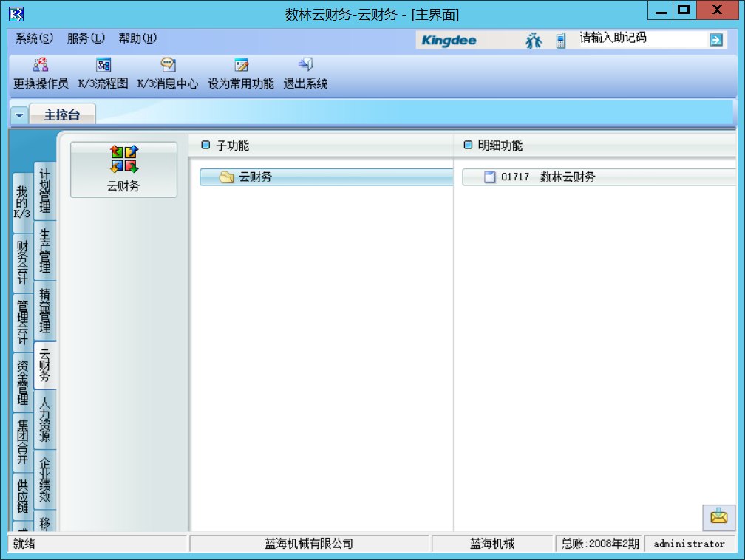The image size is (745, 560).
Task: Select the 云财务 sidebar tab
Action: point(45,365)
